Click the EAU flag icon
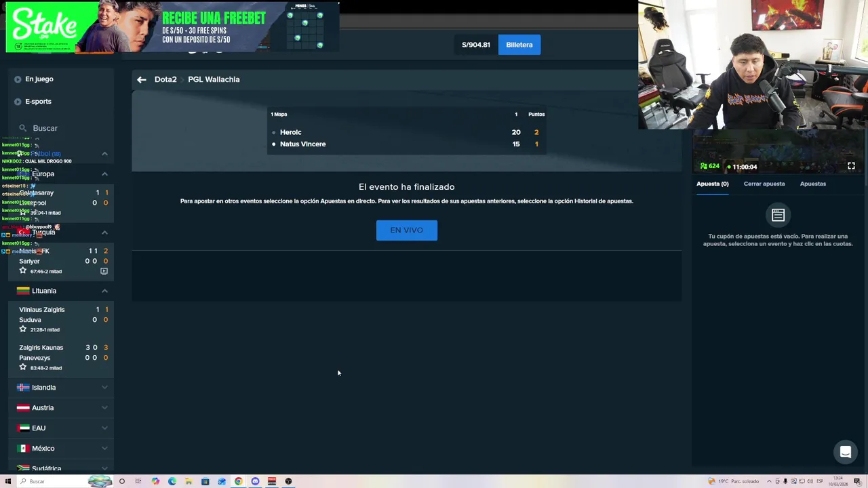This screenshot has width=868, height=488. (x=23, y=428)
